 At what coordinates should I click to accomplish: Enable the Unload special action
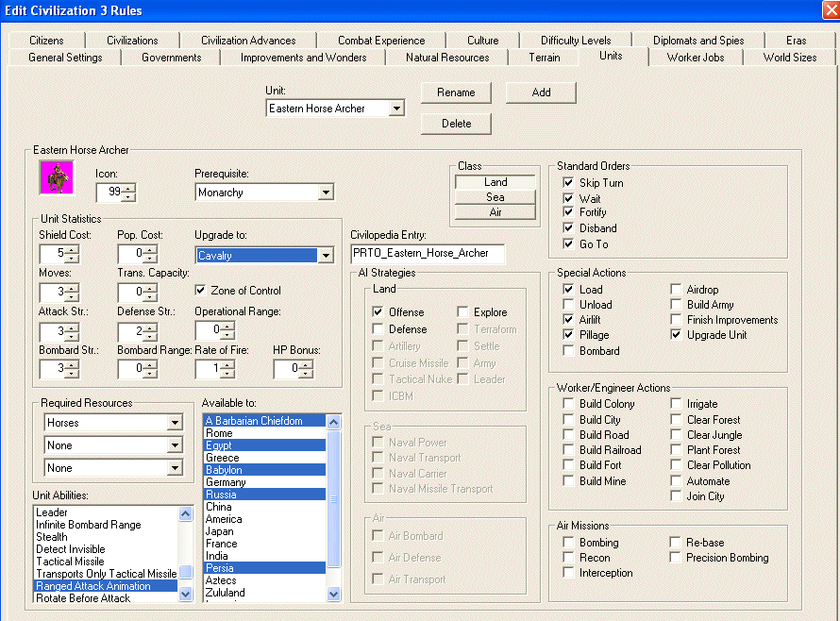coord(568,304)
